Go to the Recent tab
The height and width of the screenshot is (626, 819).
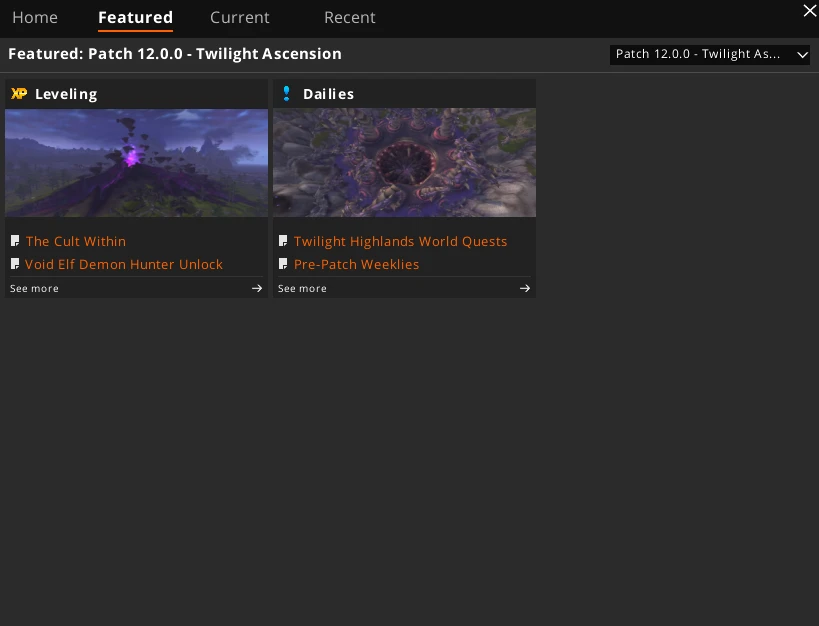tap(350, 17)
